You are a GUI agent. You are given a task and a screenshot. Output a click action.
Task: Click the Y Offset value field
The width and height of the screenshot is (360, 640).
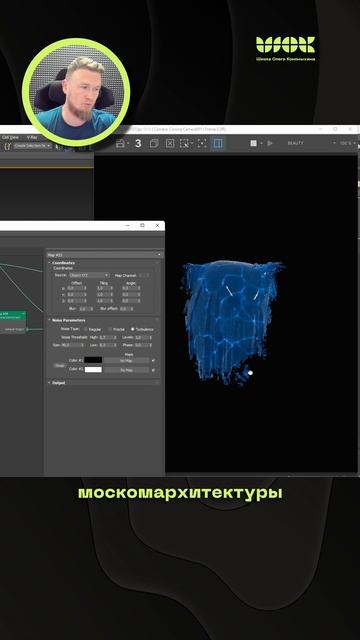click(x=76, y=294)
